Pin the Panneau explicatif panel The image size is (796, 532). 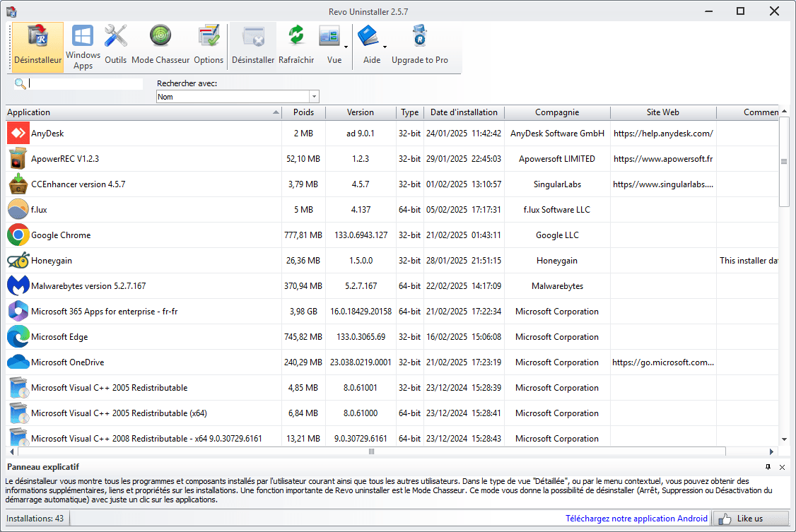click(768, 467)
